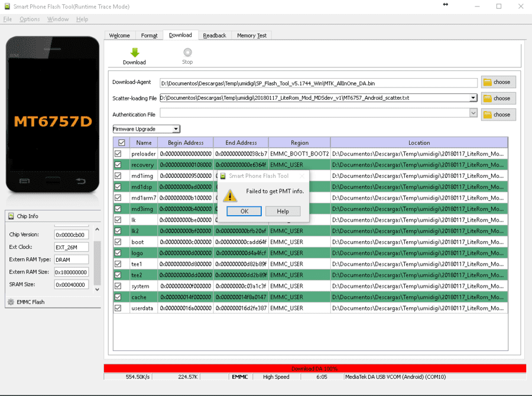Viewport: 532px width, 396px height.
Task: Click choose button for Scatter-loading File
Action: (x=498, y=98)
